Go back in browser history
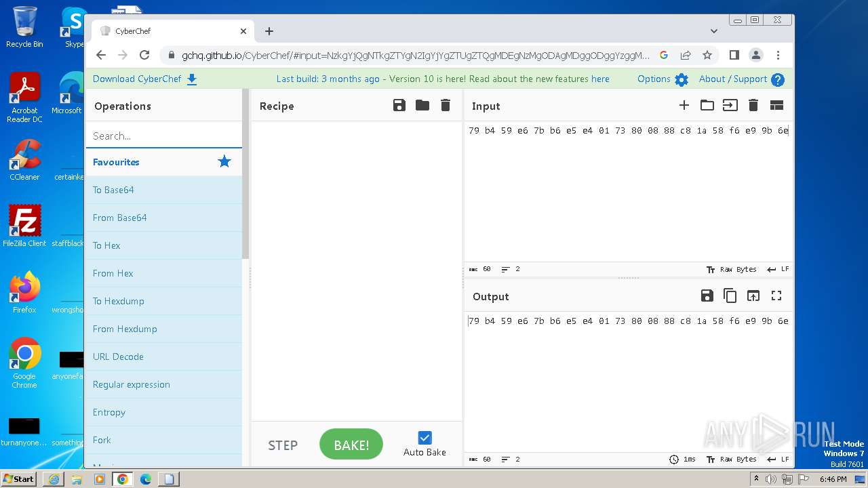This screenshot has width=868, height=488. point(101,56)
